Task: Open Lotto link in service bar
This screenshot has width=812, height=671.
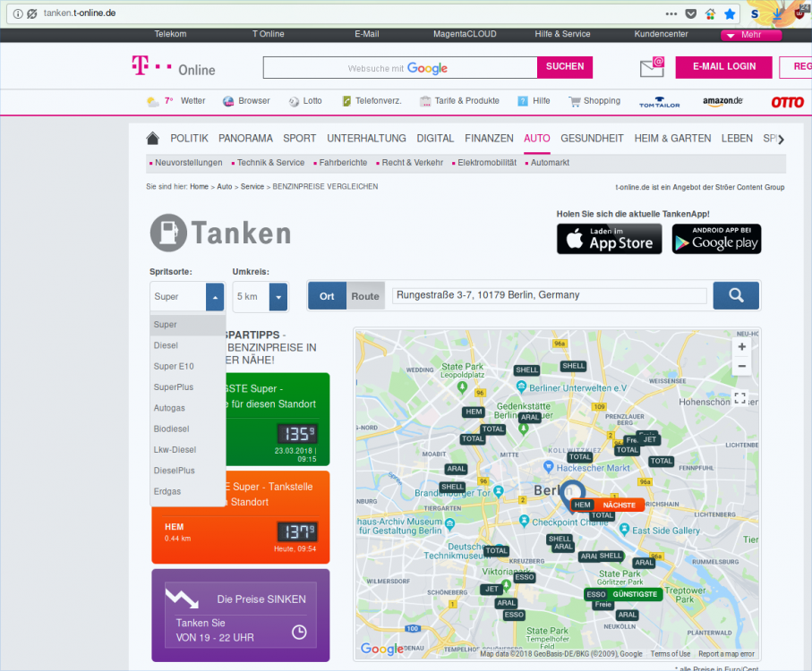Action: click(x=305, y=101)
